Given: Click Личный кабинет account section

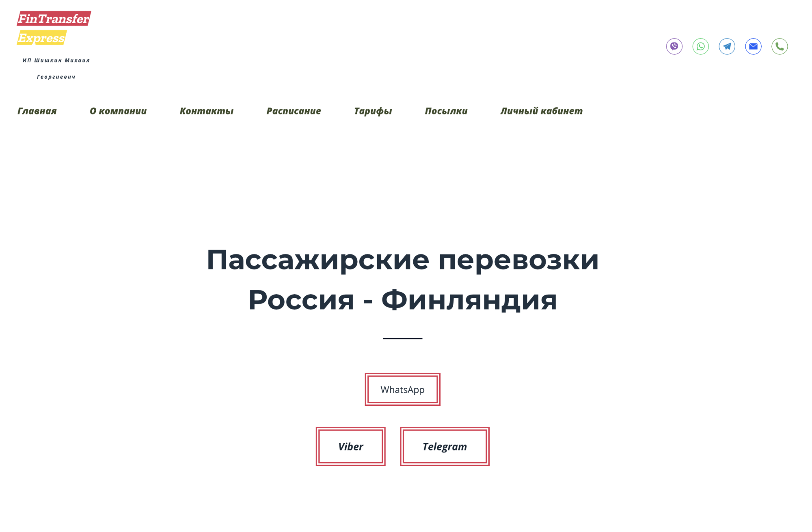Looking at the screenshot, I should [540, 111].
